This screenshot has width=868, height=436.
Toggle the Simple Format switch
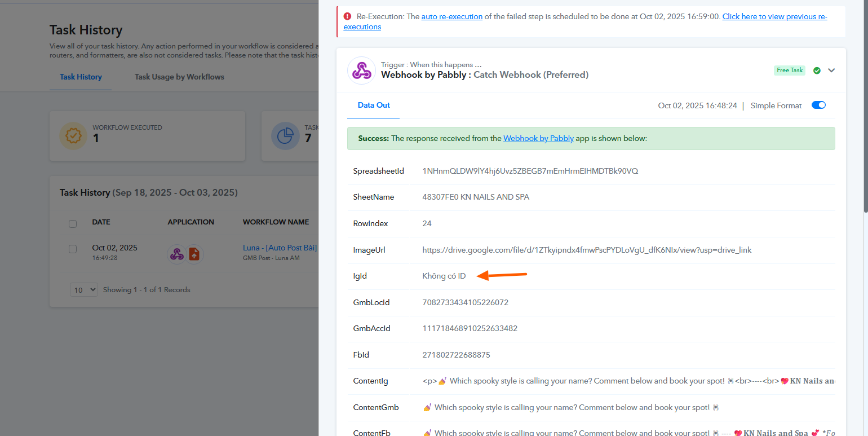pyautogui.click(x=818, y=105)
